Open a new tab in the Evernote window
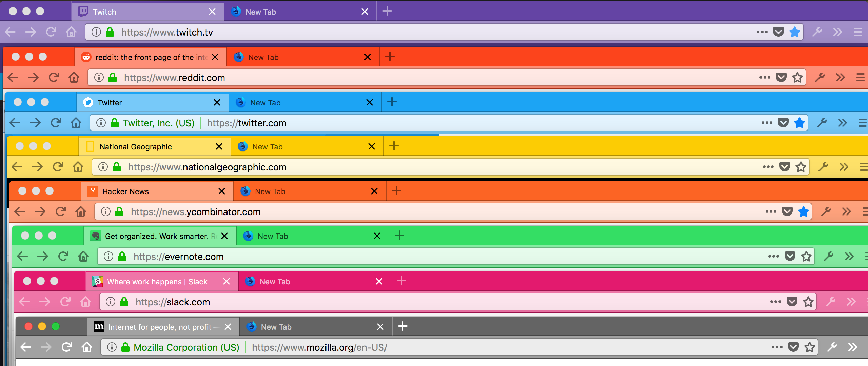Viewport: 868px width, 366px height. (399, 236)
